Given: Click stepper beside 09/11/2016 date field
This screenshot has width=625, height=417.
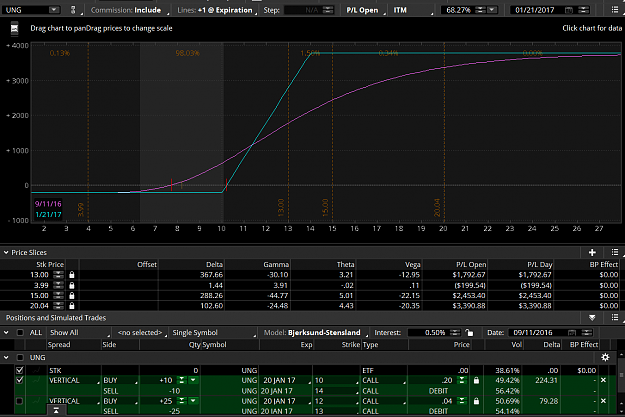Looking at the screenshot, I should pyautogui.click(x=586, y=332).
